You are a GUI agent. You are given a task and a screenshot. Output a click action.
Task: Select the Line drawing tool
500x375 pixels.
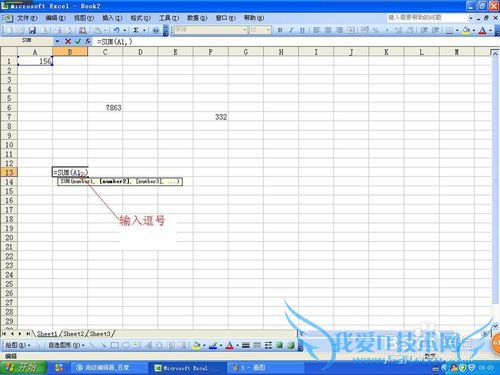tap(92, 345)
